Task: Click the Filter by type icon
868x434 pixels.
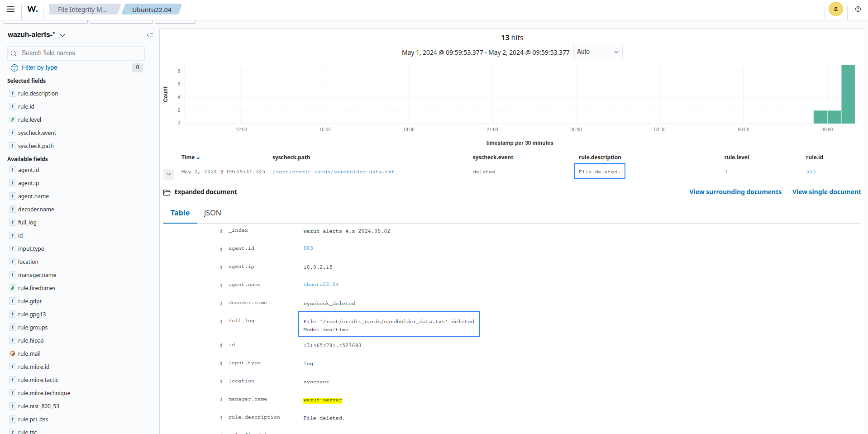Action: [x=14, y=68]
